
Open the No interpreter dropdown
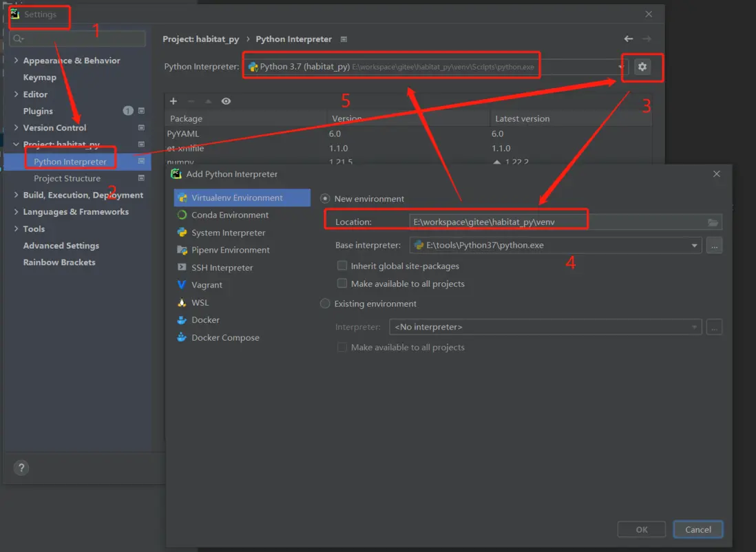tap(694, 328)
